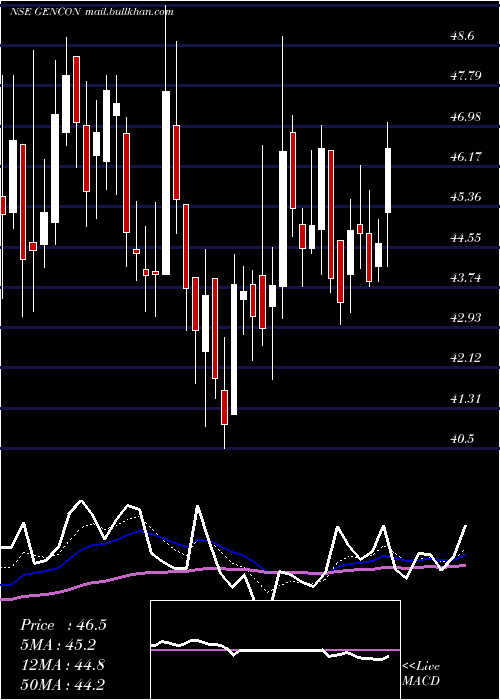
Task: Click the 12MA : 44.8 readout
Action: (62, 665)
